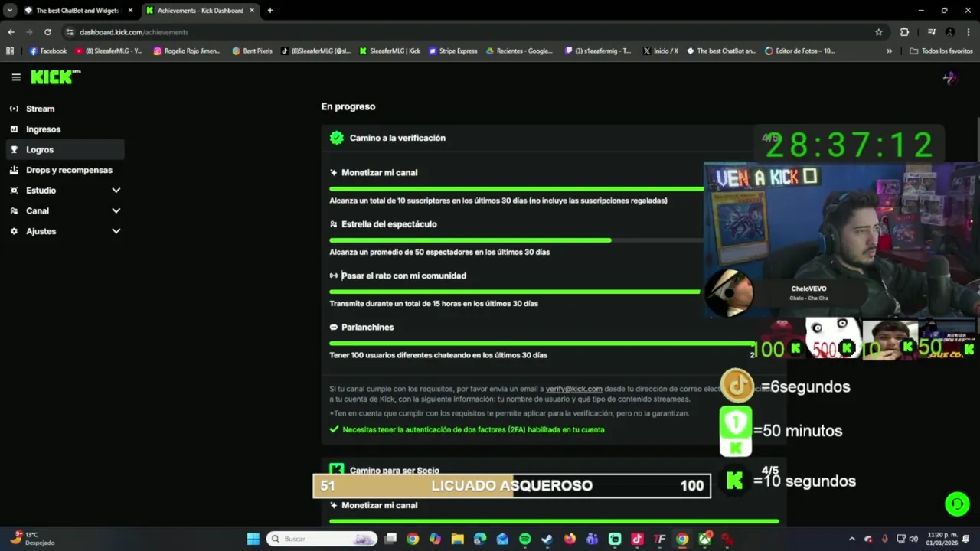Open the Rogelio Rojo Jimen... Instagram bookmark
The image size is (980, 551).
click(188, 51)
